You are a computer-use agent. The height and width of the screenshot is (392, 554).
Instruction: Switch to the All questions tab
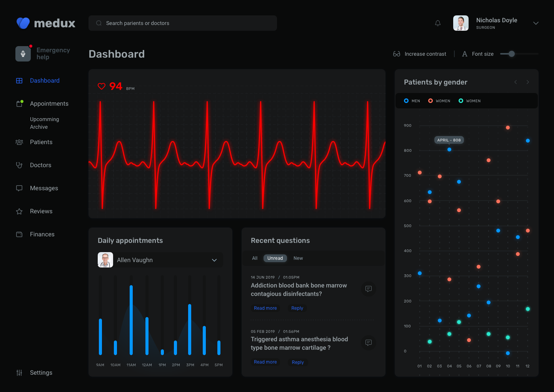coord(255,258)
